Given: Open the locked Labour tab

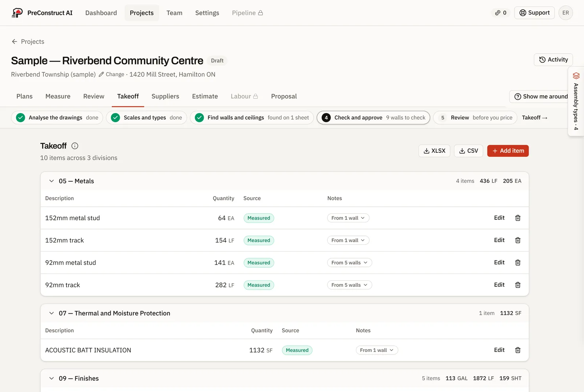Looking at the screenshot, I should tap(244, 96).
